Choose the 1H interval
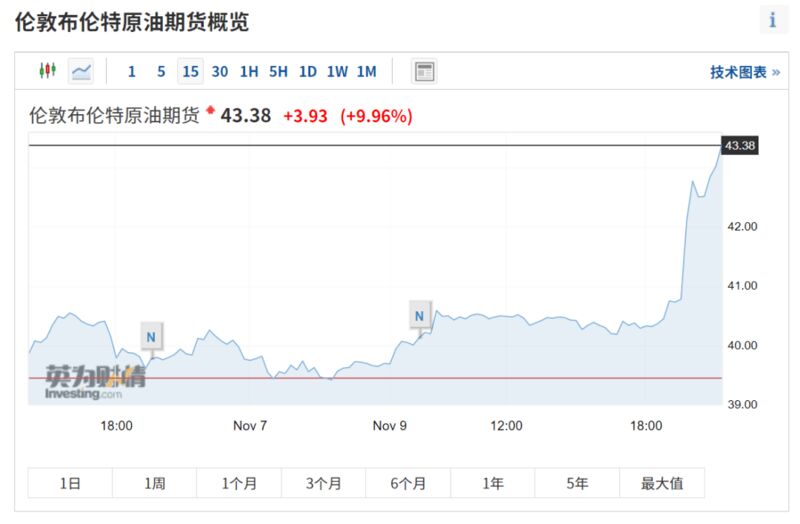Viewport: 800px width, 524px height. [249, 71]
